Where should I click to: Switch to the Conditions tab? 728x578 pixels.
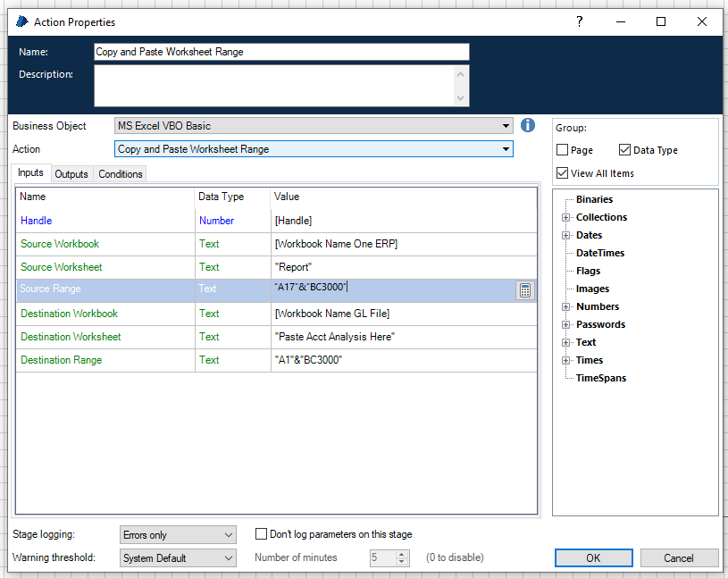[x=120, y=174]
